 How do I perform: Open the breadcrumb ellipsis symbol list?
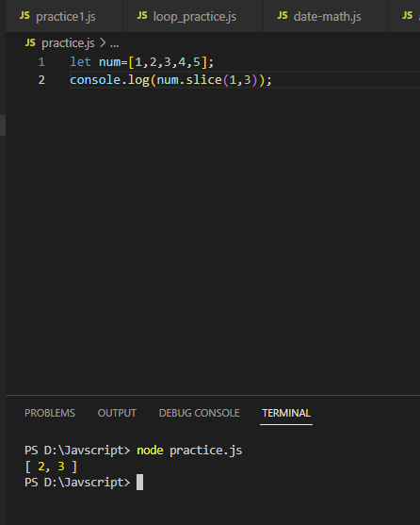point(114,43)
